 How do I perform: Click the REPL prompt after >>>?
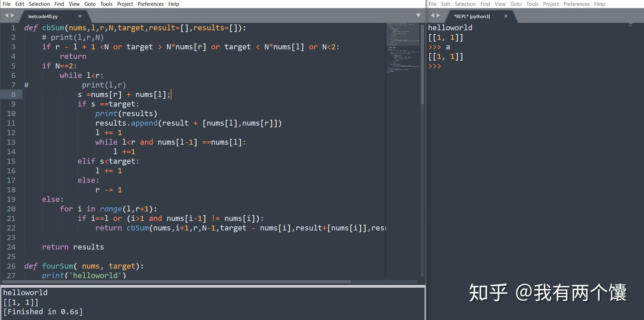pos(450,66)
